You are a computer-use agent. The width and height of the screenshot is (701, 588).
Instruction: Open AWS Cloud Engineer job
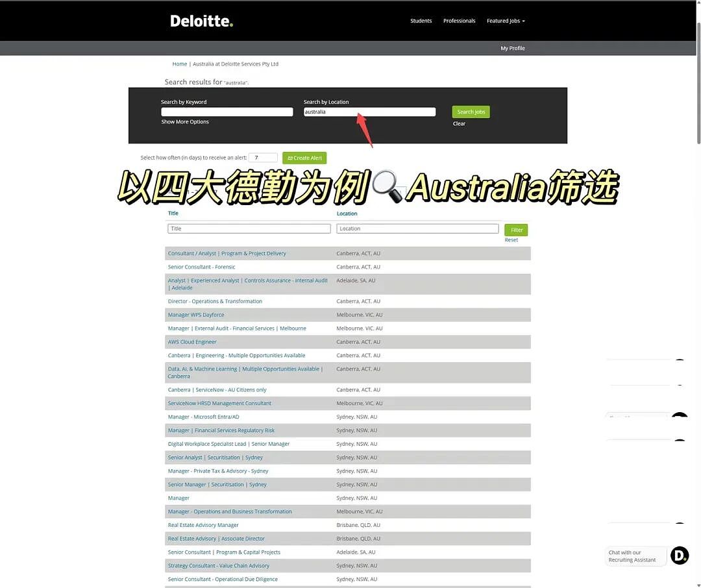click(191, 342)
